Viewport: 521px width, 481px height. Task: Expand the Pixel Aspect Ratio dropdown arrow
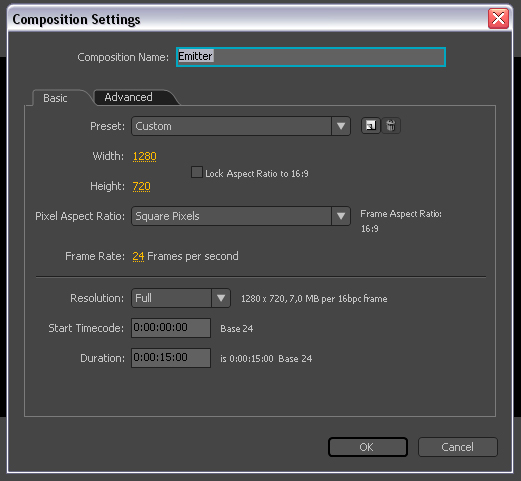pyautogui.click(x=341, y=216)
